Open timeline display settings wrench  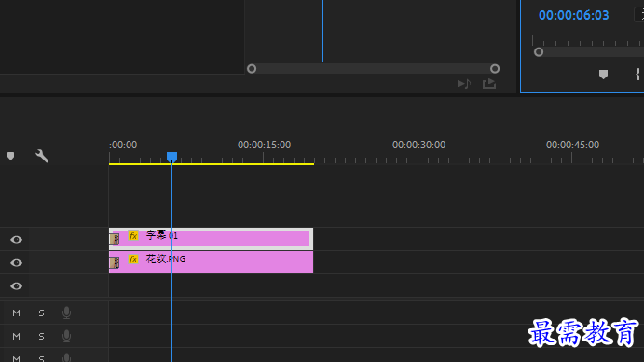[42, 156]
